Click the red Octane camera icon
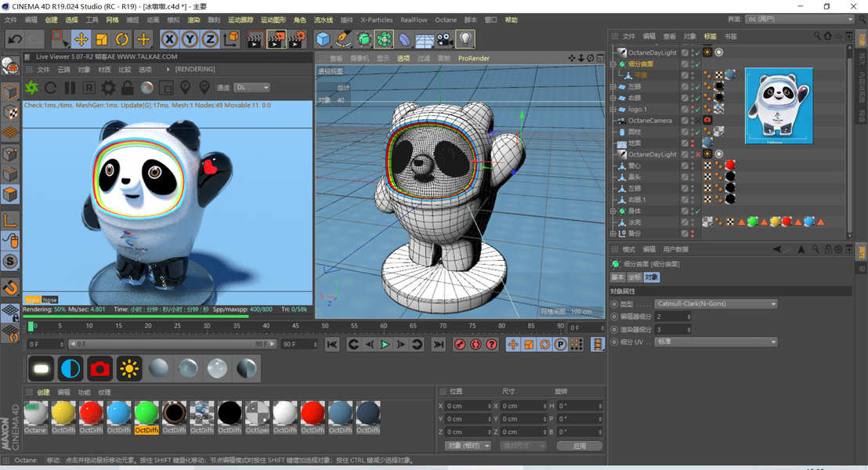Viewport: 868px width, 470px height. [x=99, y=369]
